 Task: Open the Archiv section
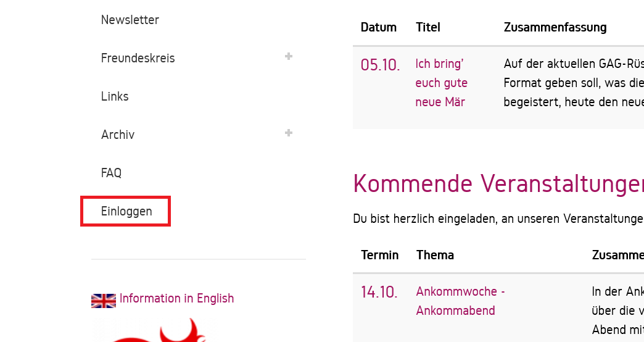point(118,135)
